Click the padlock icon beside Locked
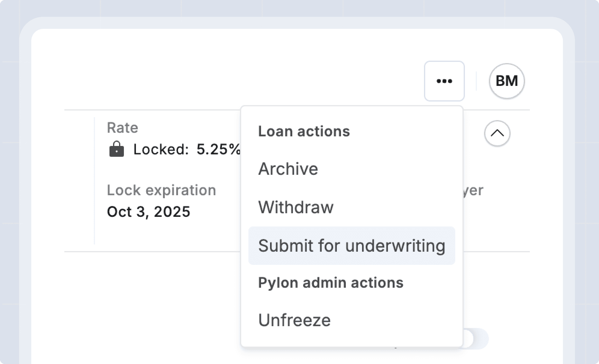599x364 pixels. pos(117,149)
